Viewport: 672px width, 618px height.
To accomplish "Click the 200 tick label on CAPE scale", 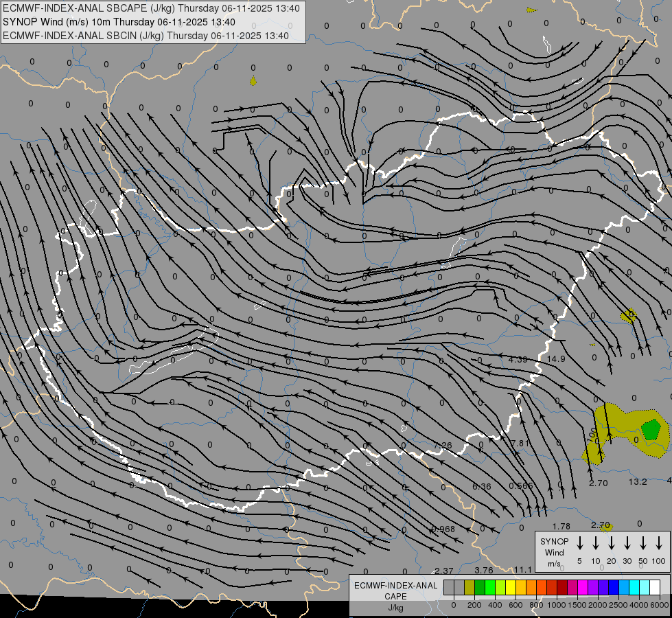I will 474,605.
